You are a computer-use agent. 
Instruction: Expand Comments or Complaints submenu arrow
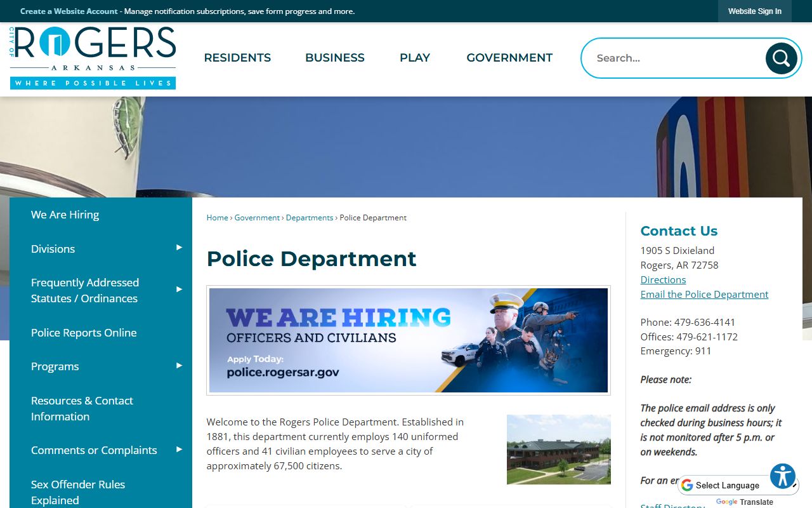[x=180, y=450]
